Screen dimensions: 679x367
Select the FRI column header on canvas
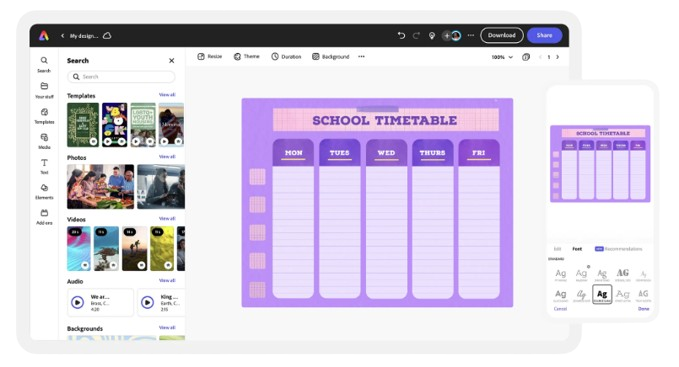(x=479, y=153)
